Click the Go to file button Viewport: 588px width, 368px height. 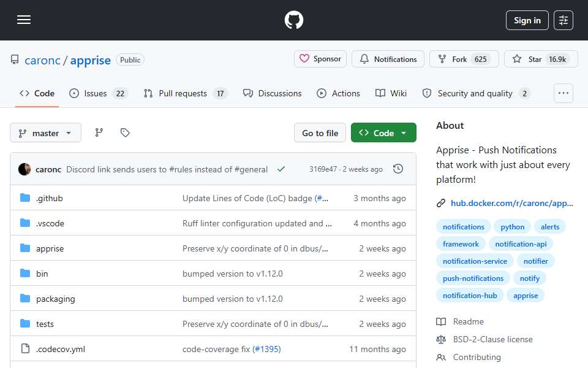tap(320, 133)
